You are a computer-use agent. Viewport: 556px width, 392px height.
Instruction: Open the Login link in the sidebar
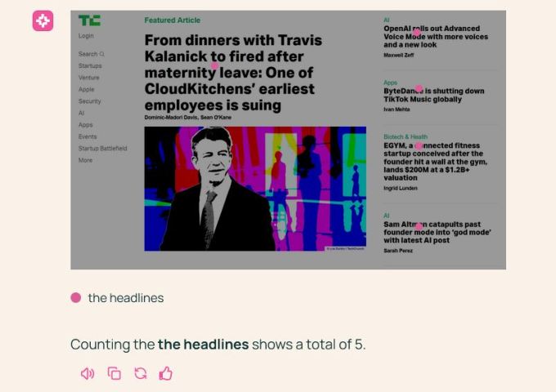[x=86, y=36]
